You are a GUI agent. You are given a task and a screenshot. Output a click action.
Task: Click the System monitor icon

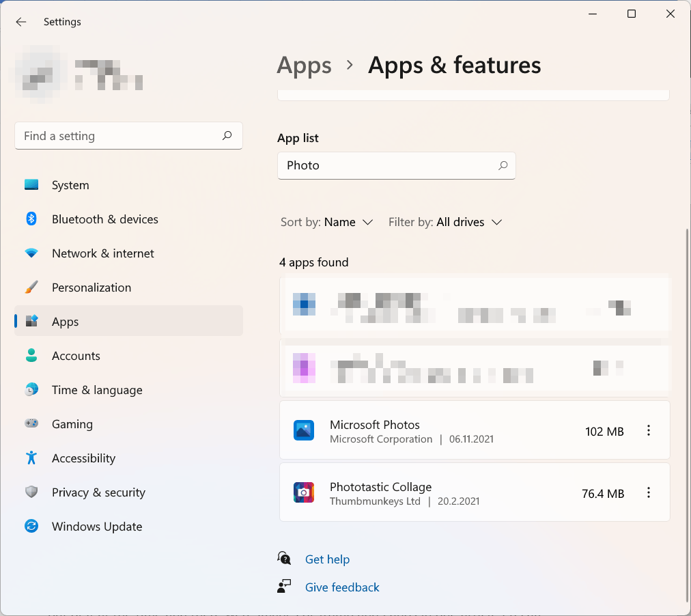tap(31, 184)
